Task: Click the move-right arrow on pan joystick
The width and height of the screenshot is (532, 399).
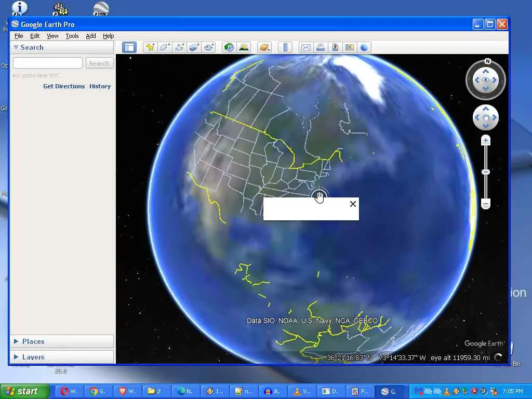Action: click(x=495, y=117)
